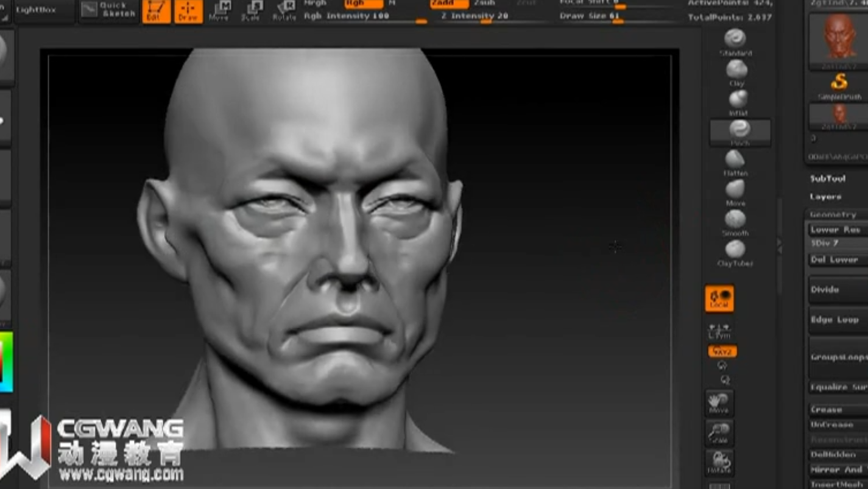
Task: Collapse the Geometry palette section
Action: [833, 214]
